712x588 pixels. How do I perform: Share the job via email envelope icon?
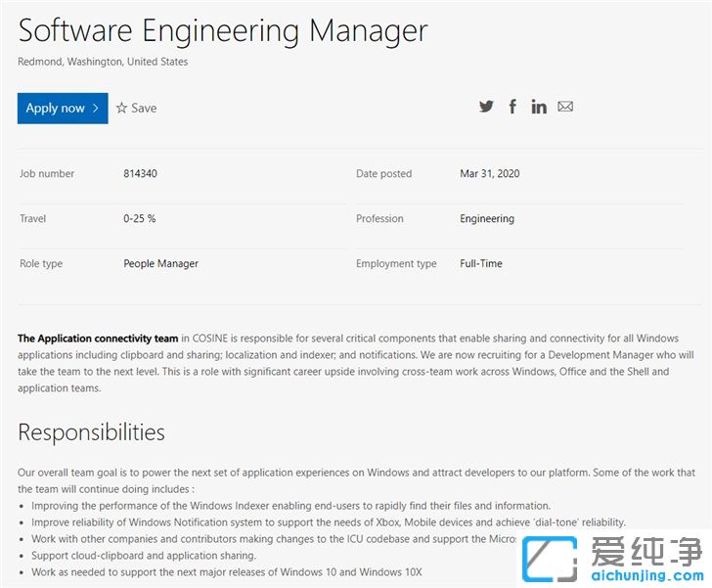565,107
